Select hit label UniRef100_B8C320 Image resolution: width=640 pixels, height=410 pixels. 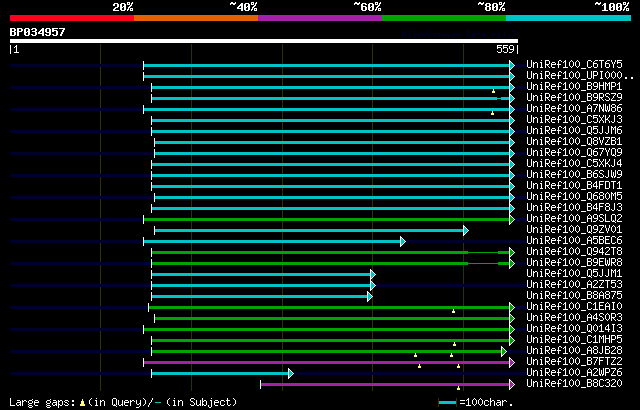click(574, 384)
